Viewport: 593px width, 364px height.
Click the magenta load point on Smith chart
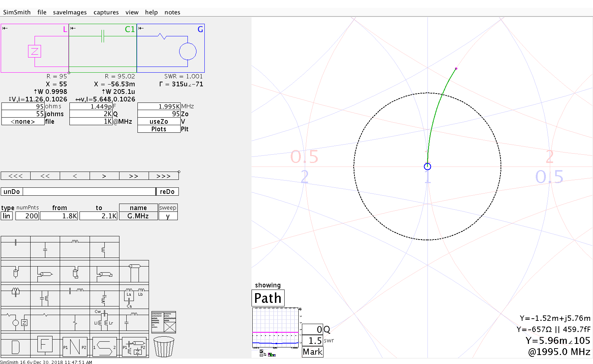tap(456, 68)
